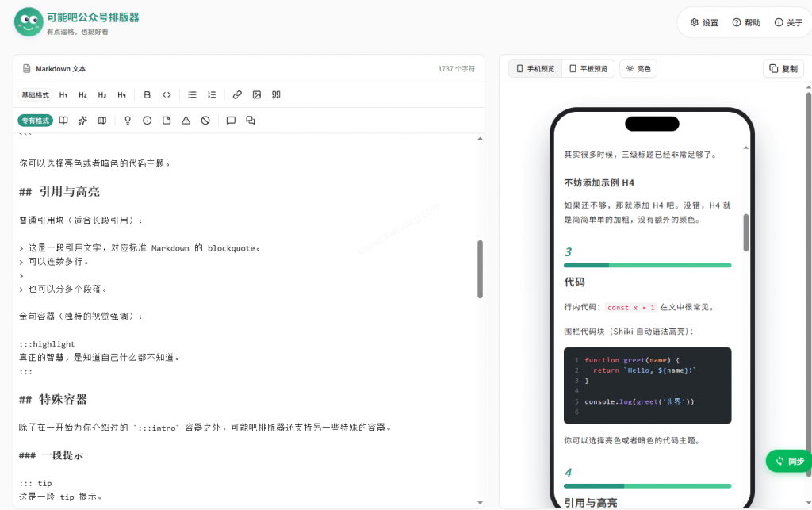Image resolution: width=812 pixels, height=510 pixels.
Task: Click the Markdown document file icon
Action: pyautogui.click(x=26, y=69)
